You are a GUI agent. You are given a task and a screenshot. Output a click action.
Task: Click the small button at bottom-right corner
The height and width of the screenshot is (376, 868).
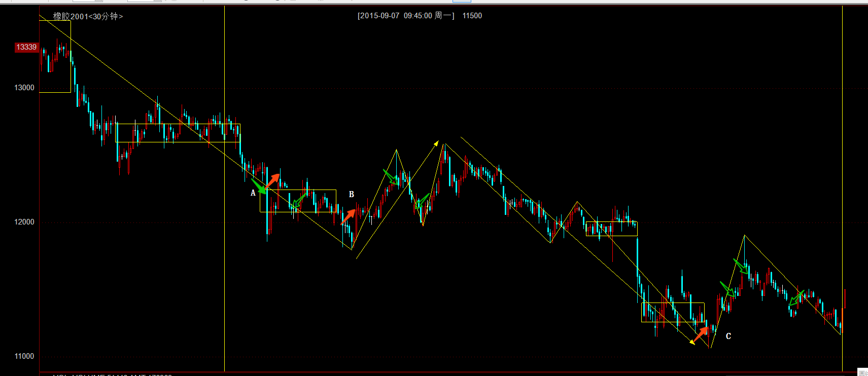coord(862,373)
